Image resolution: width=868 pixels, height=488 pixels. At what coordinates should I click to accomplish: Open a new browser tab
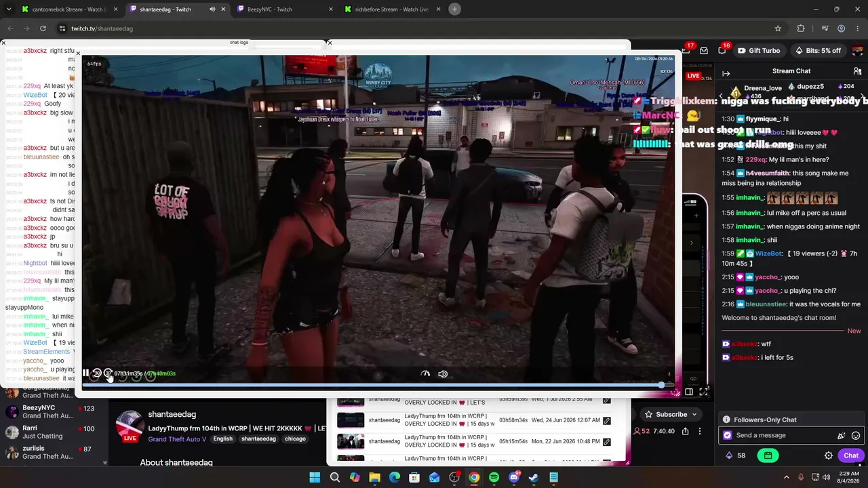click(x=455, y=9)
